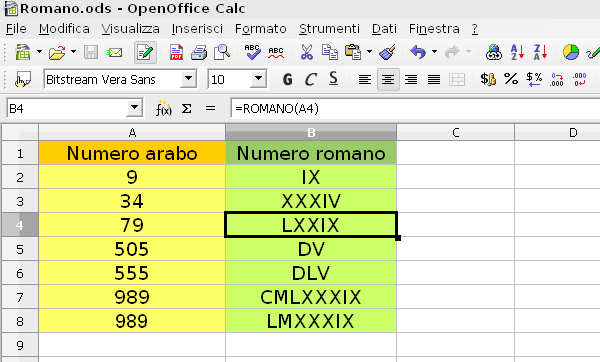Screen dimensions: 600x362
Task: Click the New spreadsheet icon
Action: (23, 52)
